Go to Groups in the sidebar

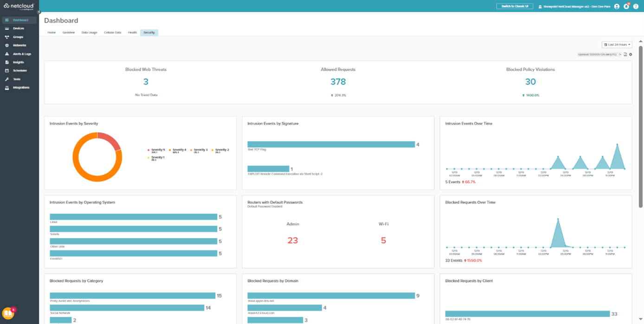[19, 37]
